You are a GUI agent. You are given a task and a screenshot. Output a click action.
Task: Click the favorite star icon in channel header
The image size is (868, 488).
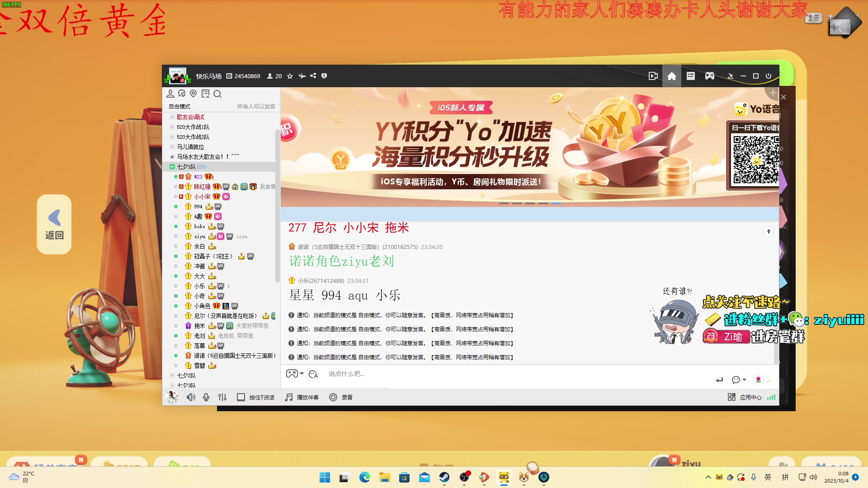[290, 76]
